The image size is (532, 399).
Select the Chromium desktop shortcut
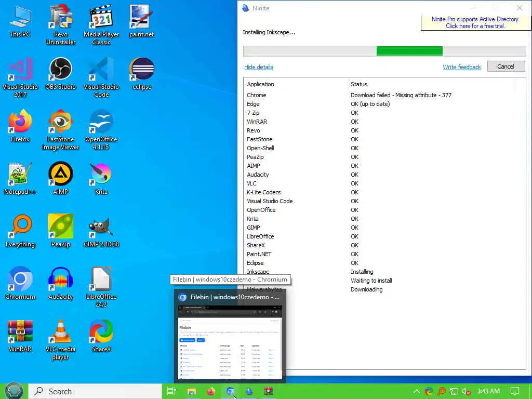click(20, 284)
